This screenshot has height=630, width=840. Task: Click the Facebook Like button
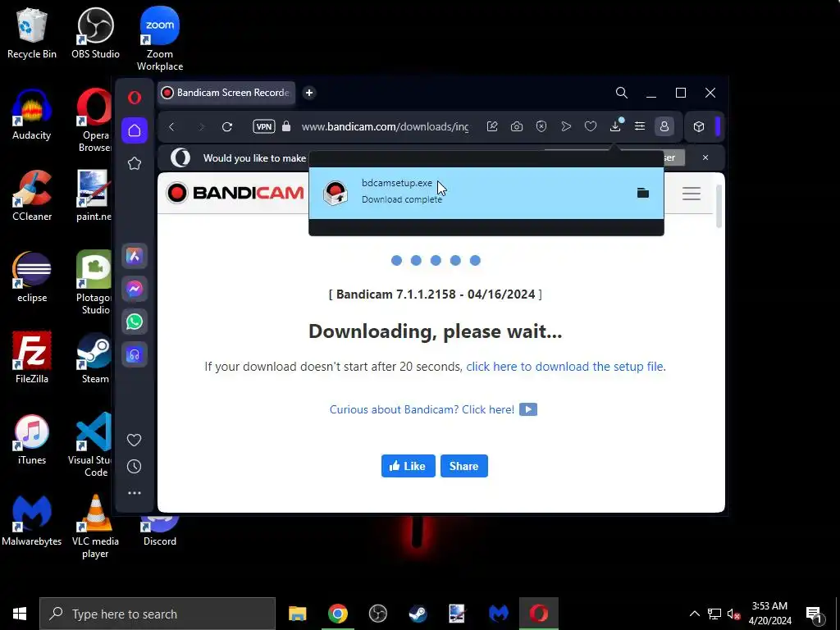[409, 466]
